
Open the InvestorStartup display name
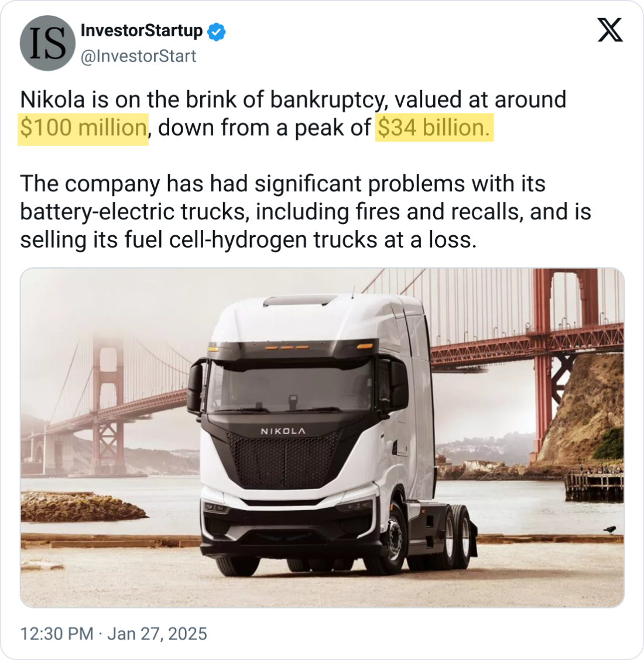click(141, 30)
